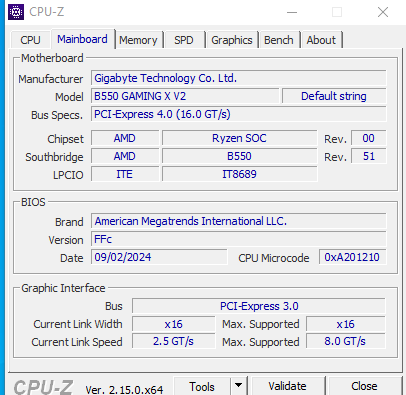Click the CPU-Z app icon in title bar
Image resolution: width=406 pixels, height=395 pixels.
pyautogui.click(x=16, y=12)
